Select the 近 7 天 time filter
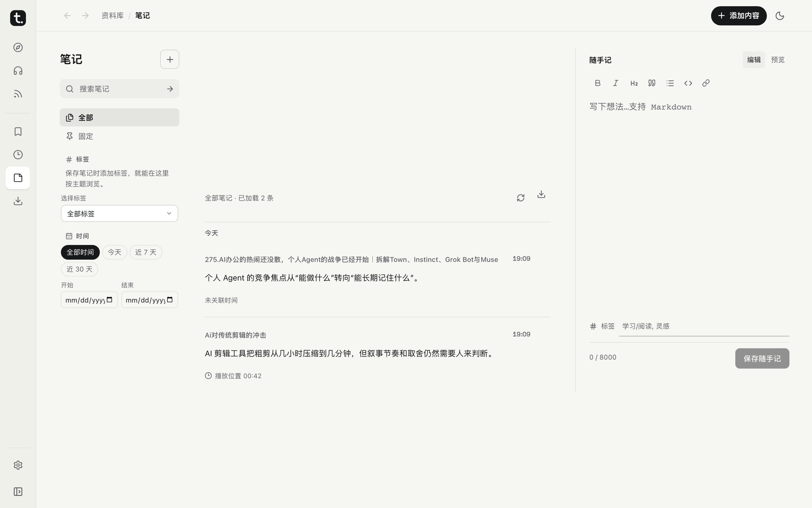812x508 pixels. (146, 252)
